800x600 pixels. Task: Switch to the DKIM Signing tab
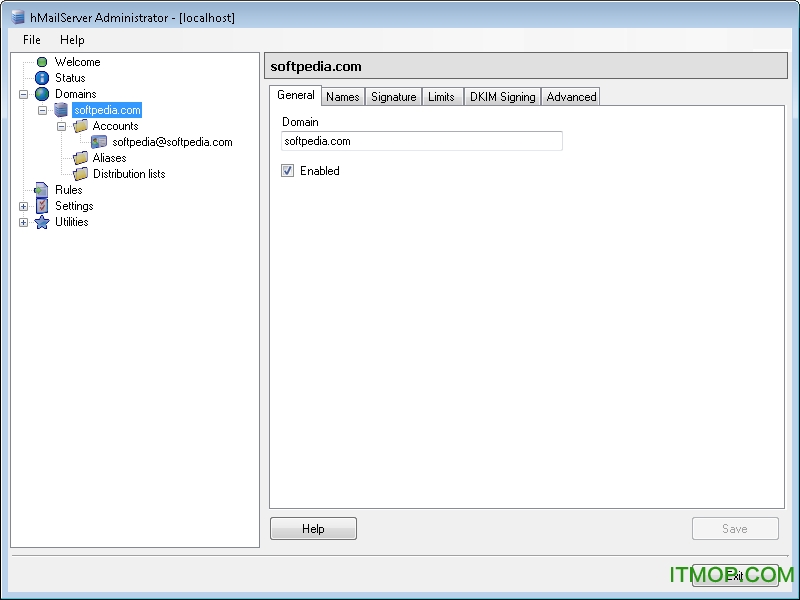(x=502, y=97)
